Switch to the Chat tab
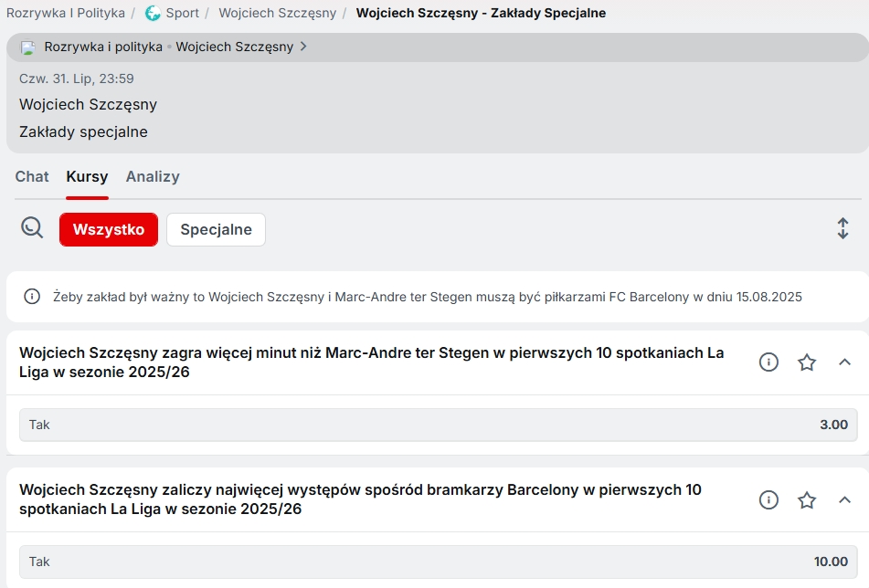 click(32, 176)
